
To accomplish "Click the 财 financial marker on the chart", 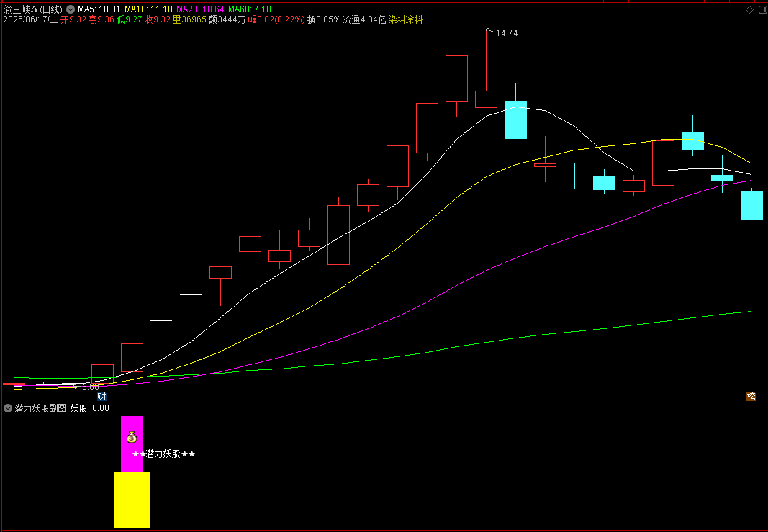I will (101, 397).
